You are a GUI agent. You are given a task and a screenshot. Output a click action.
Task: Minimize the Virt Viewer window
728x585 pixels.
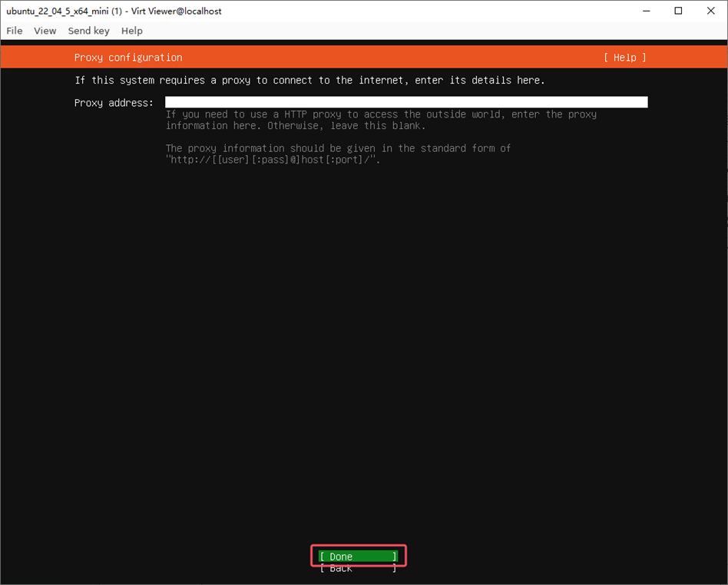(647, 11)
